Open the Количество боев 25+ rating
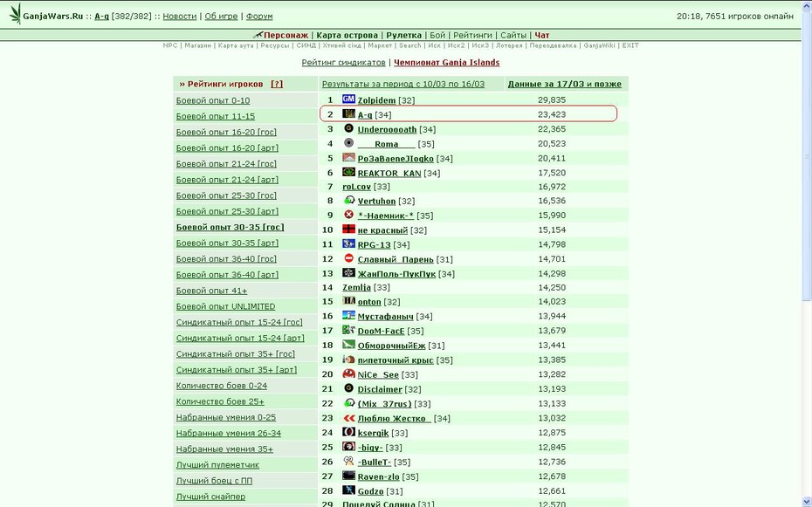The height and width of the screenshot is (507, 812). 220,401
